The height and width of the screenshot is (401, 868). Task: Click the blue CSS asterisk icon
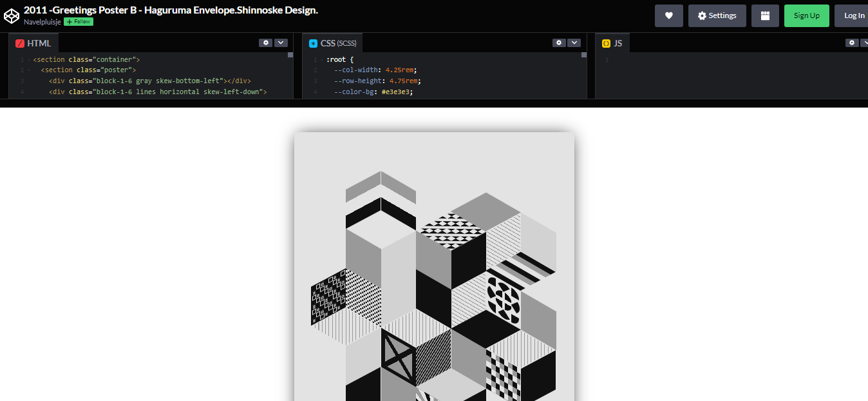314,43
